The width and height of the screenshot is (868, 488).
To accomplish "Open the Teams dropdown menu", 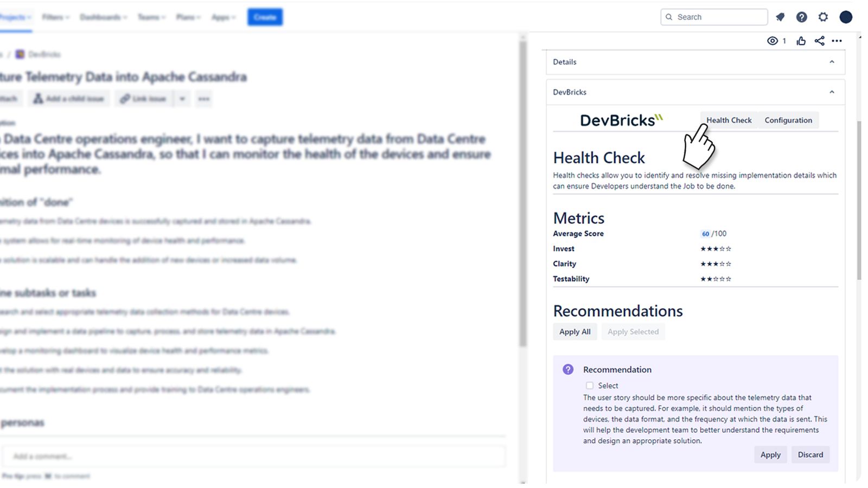I will 151,17.
